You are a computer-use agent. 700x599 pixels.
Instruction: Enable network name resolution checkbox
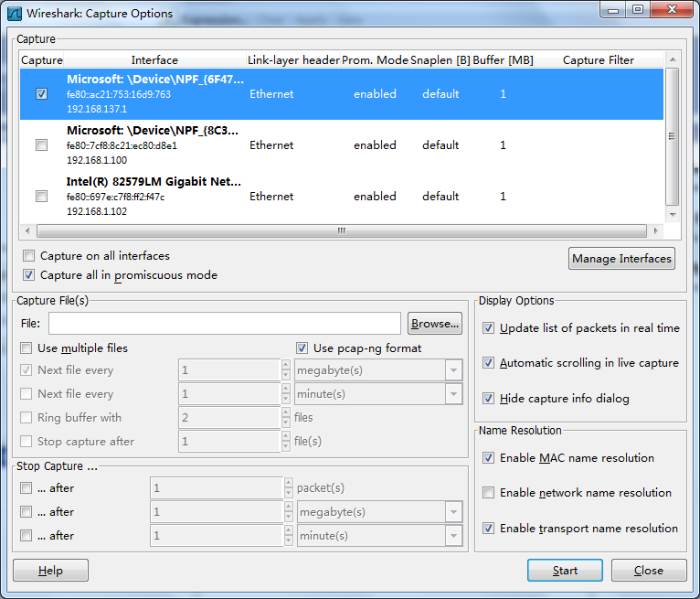488,493
